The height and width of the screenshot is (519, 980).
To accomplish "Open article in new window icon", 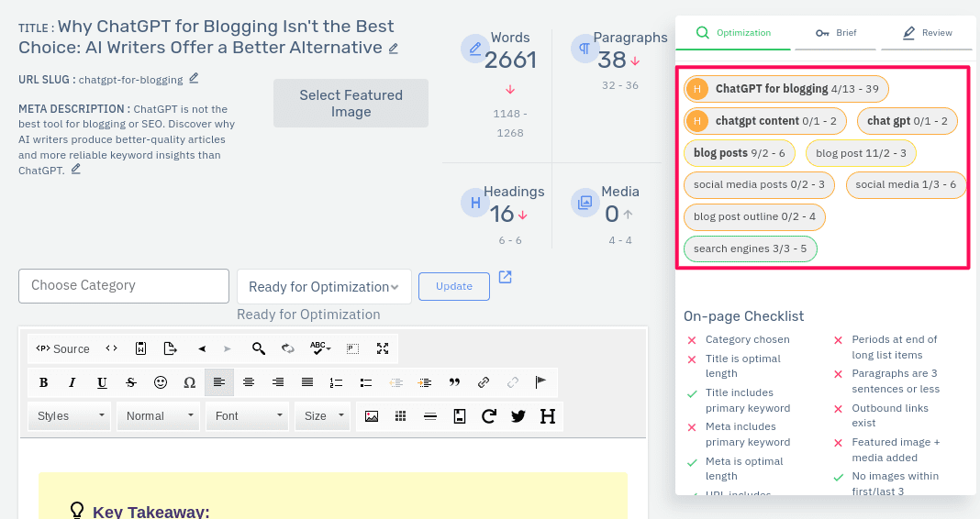I will coord(505,277).
